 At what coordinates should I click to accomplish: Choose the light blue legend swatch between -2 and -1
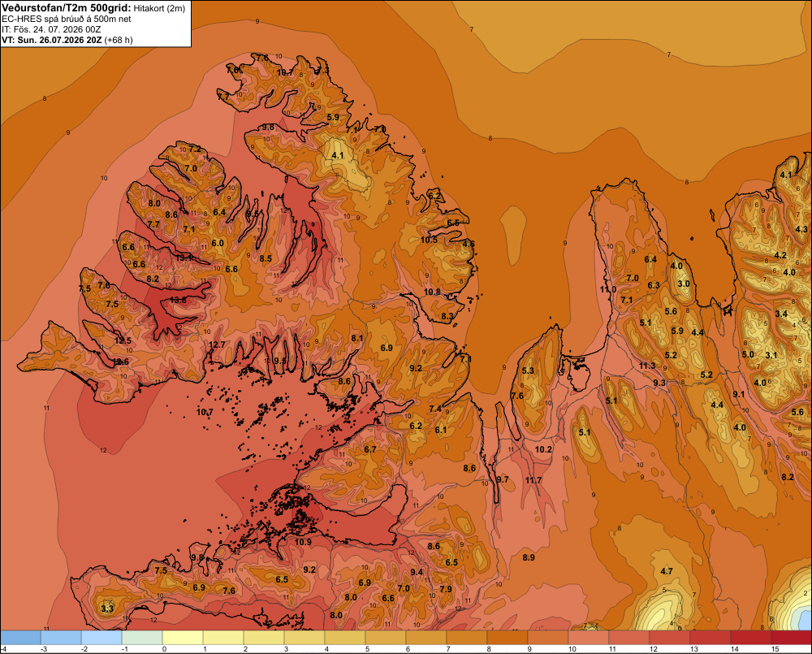click(x=102, y=638)
